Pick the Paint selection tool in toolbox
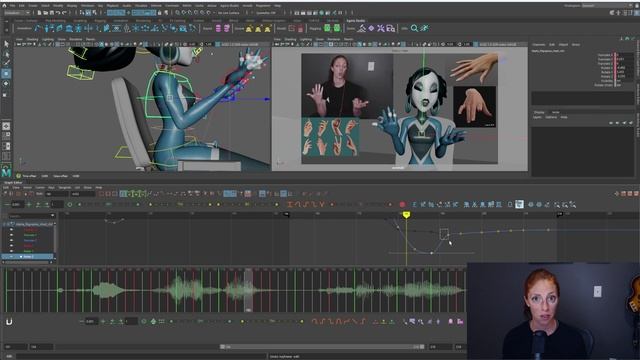Viewport: 640px width, 360px height. [x=6, y=63]
